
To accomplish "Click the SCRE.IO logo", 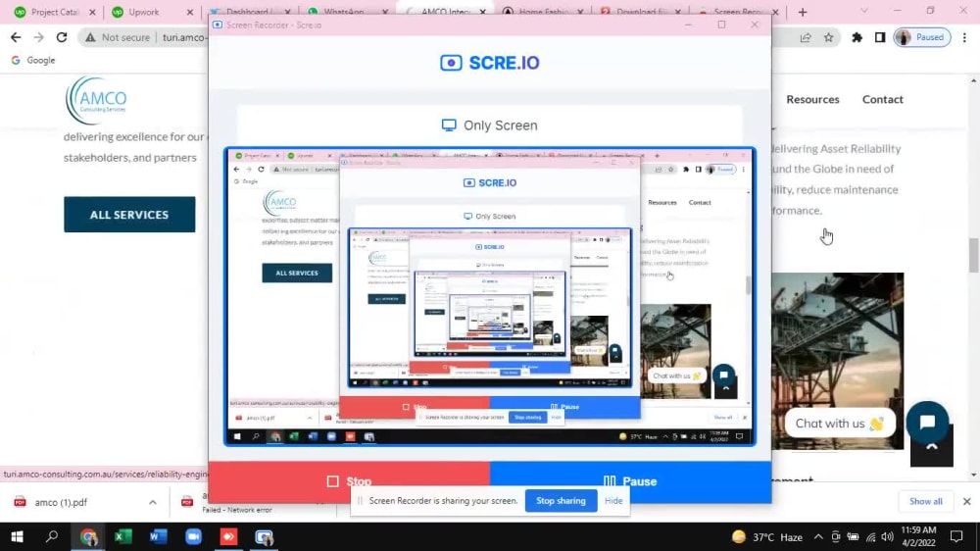I will point(489,63).
